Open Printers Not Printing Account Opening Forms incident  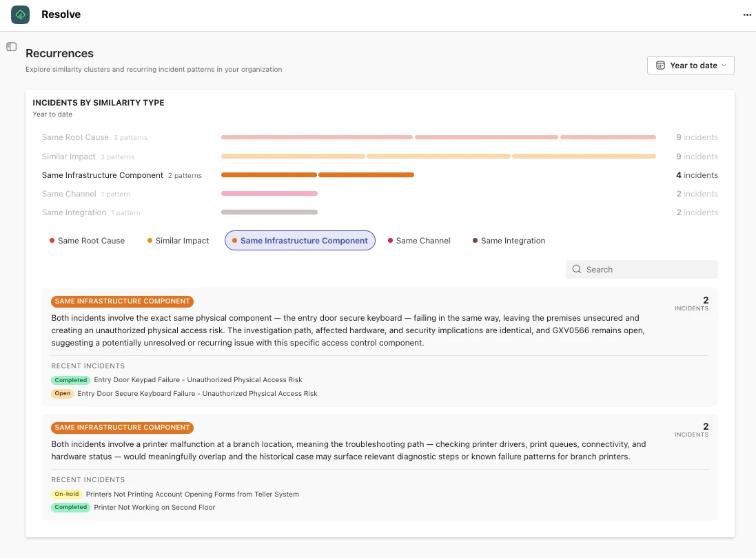(192, 495)
